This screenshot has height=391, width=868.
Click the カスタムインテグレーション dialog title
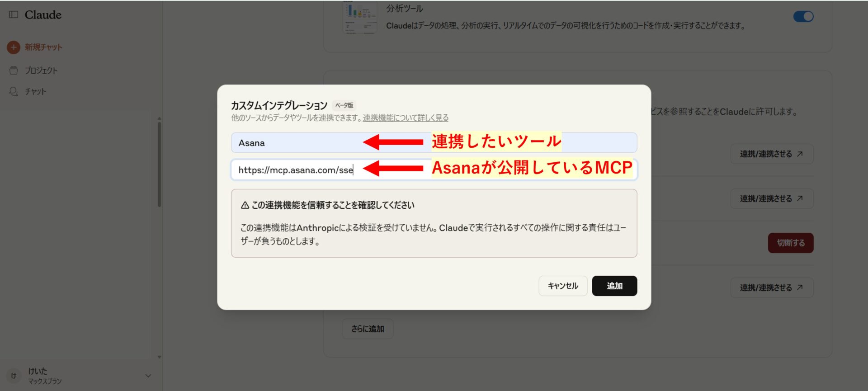pos(279,105)
